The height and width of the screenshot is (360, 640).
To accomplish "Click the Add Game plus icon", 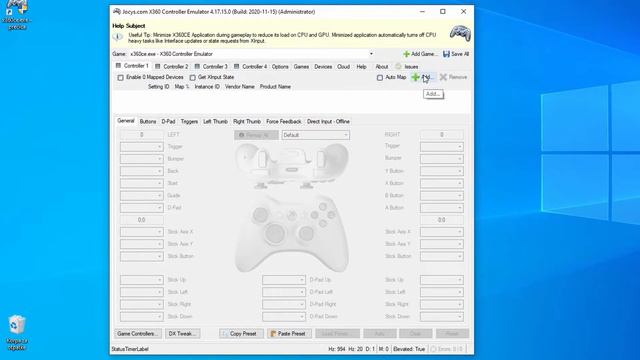I will [x=406, y=54].
